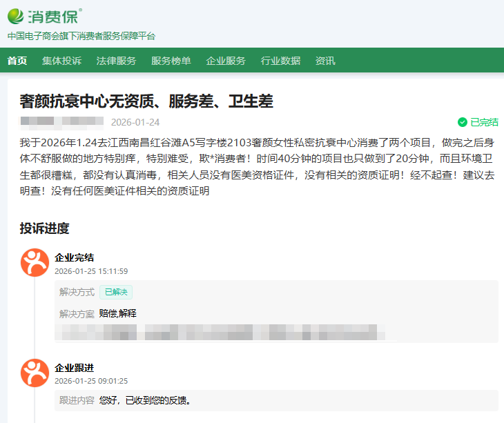504x423 pixels.
Task: Click the green 已完结 checkmark icon
Action: 463,122
